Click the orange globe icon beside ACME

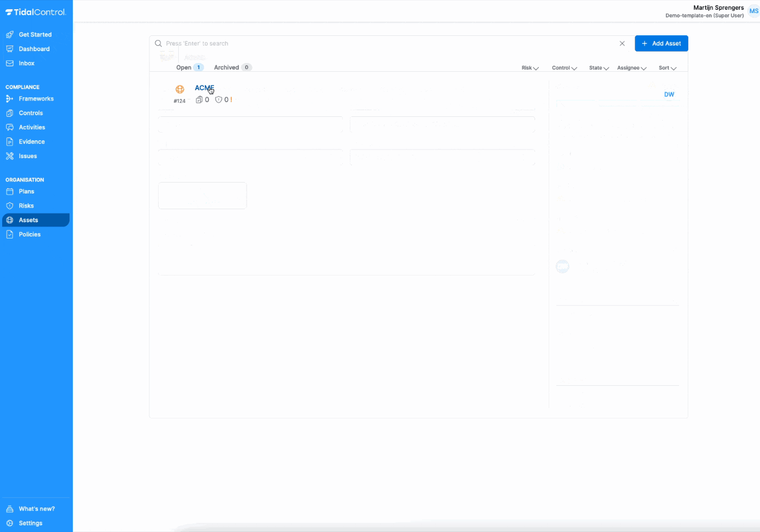coord(179,90)
